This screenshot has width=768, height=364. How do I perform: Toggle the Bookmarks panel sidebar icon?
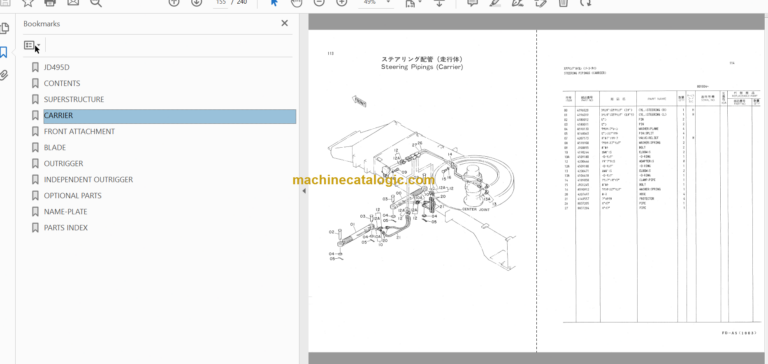pyautogui.click(x=3, y=52)
